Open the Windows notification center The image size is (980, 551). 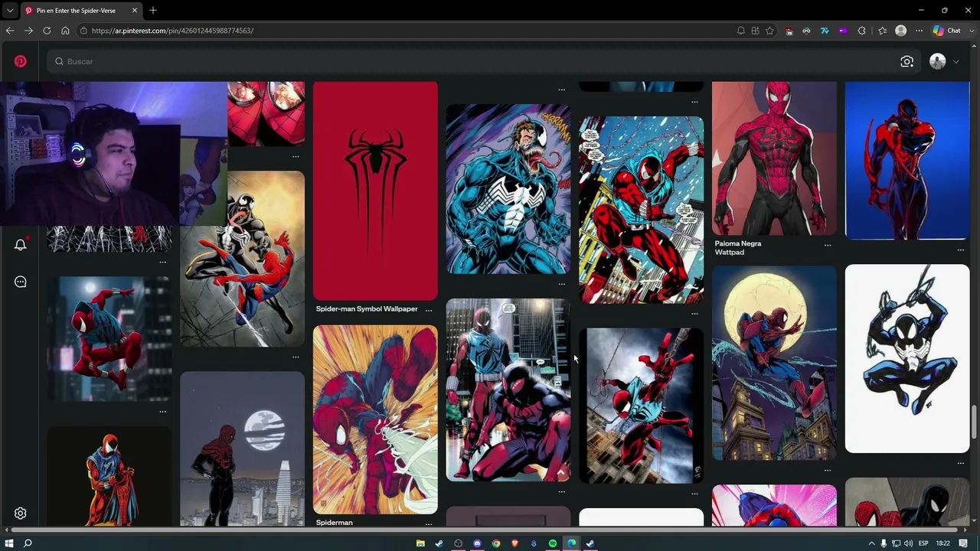pos(964,543)
